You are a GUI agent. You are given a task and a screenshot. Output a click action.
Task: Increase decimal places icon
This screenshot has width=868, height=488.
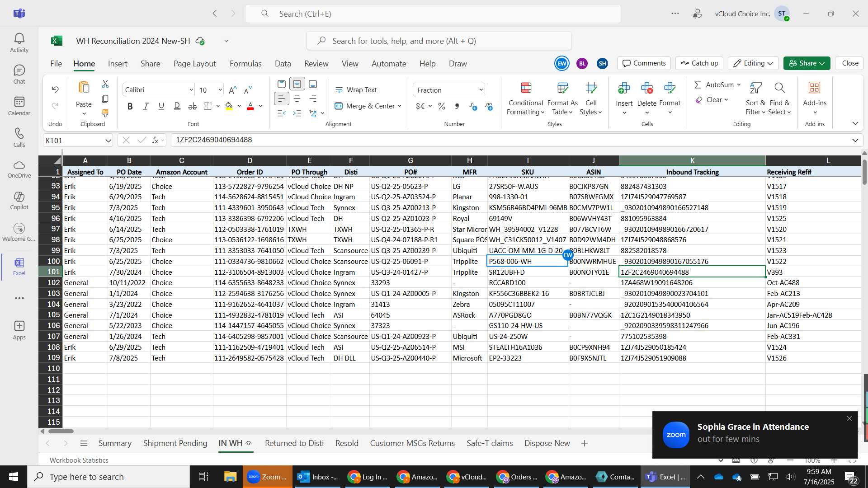click(473, 106)
